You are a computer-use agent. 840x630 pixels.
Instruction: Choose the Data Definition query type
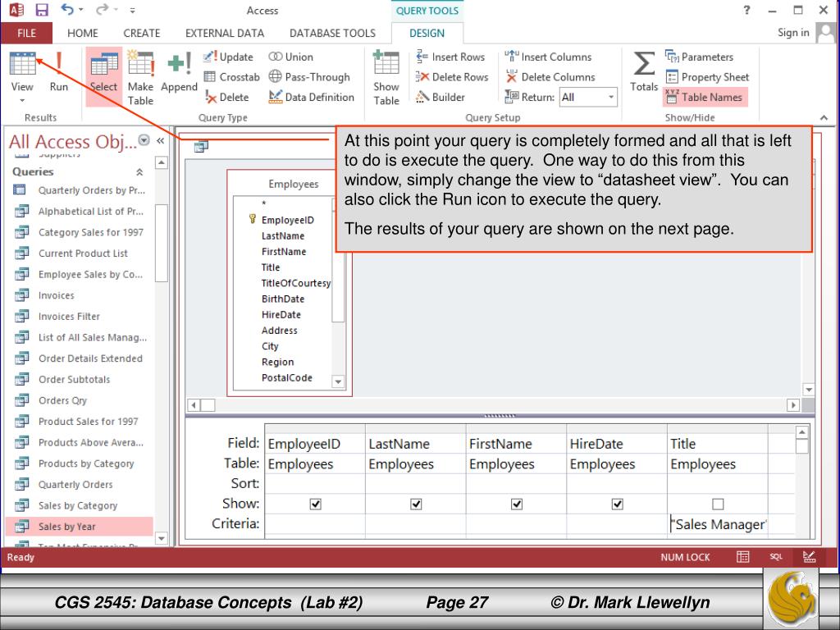(311, 97)
